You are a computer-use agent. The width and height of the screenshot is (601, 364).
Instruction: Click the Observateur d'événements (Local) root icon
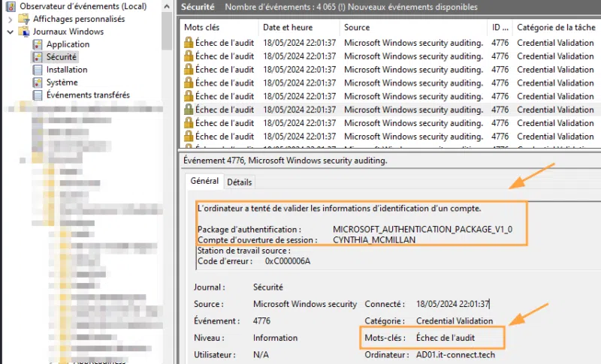(11, 6)
